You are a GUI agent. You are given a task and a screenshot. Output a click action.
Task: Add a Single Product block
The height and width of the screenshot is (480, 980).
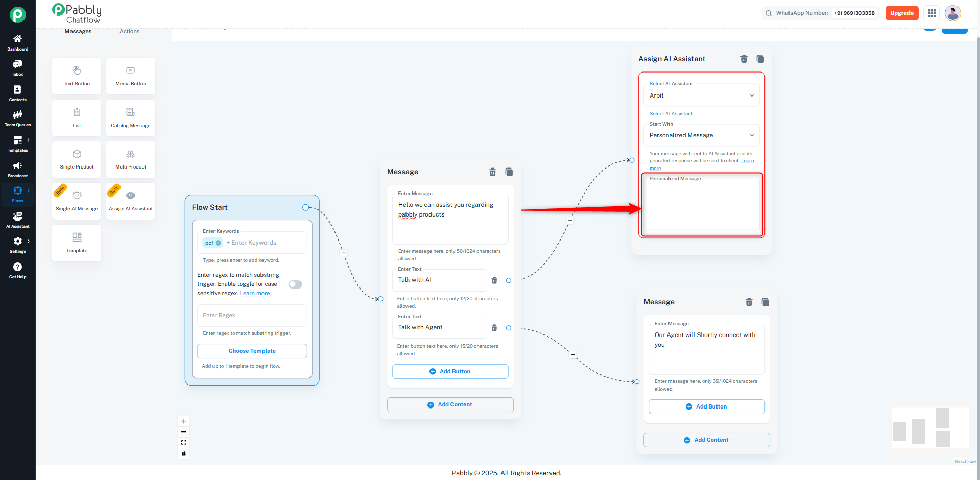click(x=77, y=160)
